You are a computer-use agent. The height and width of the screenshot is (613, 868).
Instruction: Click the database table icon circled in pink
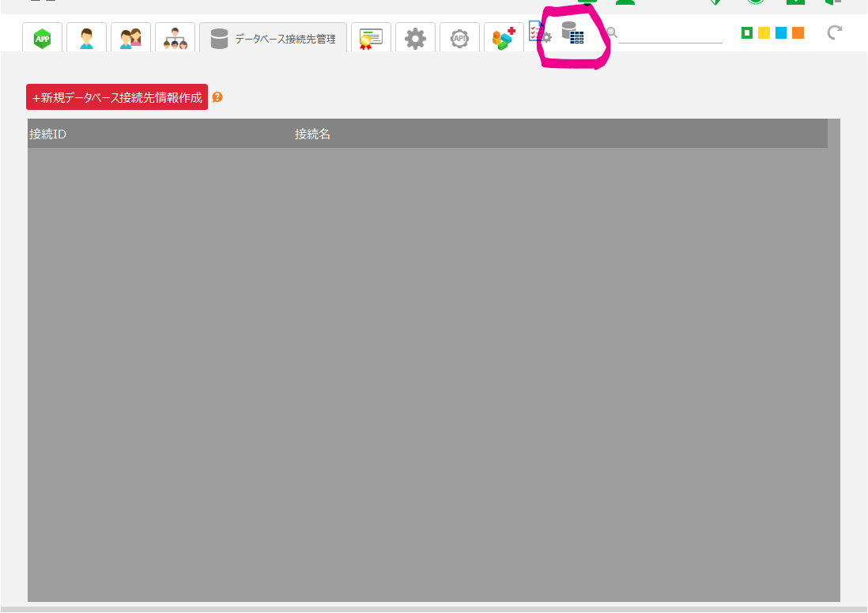[572, 33]
